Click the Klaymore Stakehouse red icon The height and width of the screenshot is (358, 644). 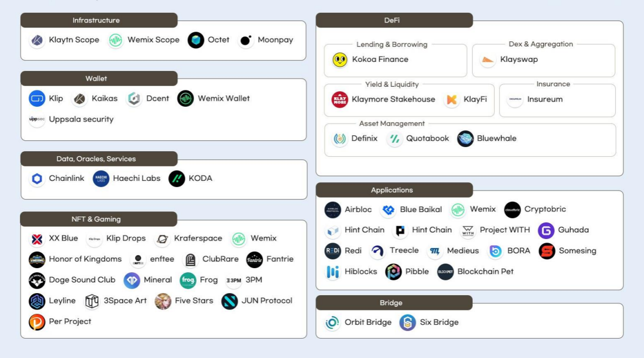[x=340, y=100]
